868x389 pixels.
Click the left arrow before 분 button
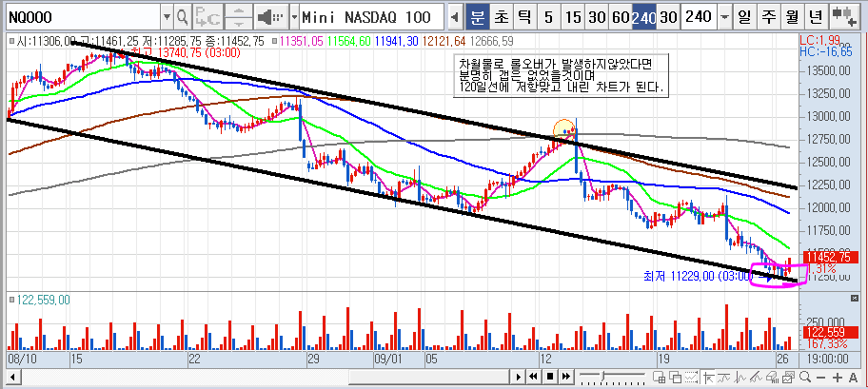[x=455, y=17]
